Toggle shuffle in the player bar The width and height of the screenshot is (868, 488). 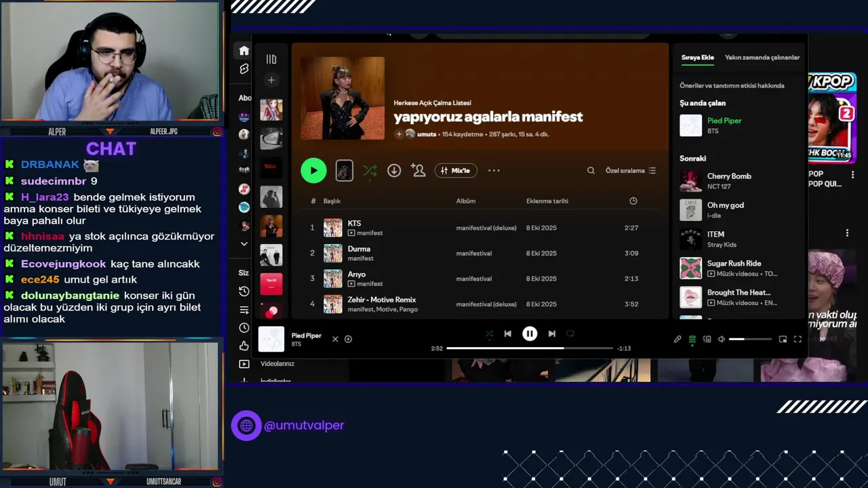tap(489, 333)
